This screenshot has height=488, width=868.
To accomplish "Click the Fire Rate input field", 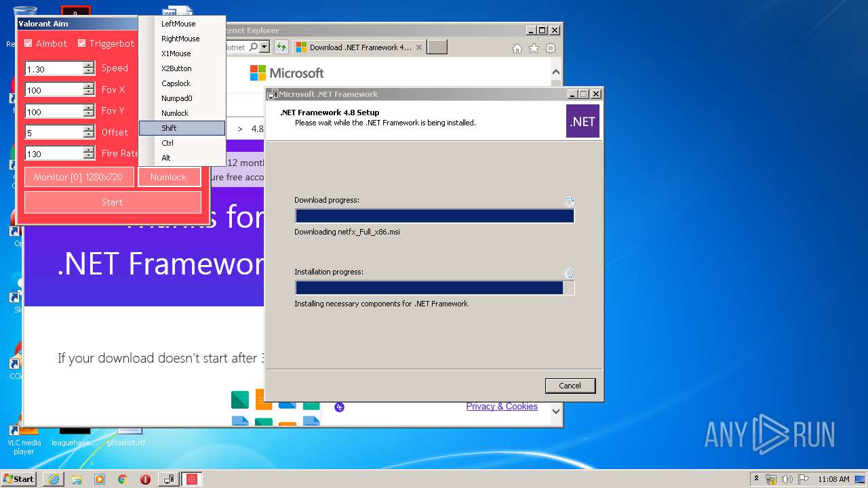I will pyautogui.click(x=54, y=153).
